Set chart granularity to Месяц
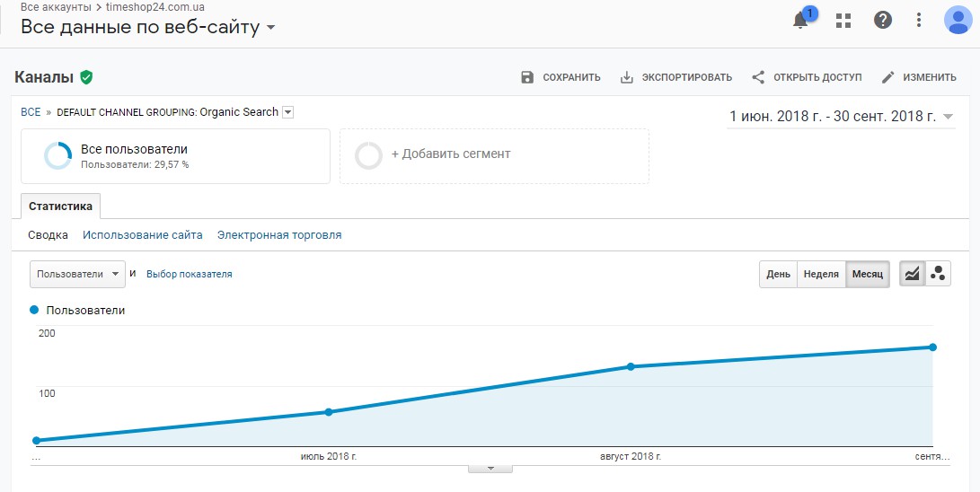980x492 pixels. coord(867,274)
